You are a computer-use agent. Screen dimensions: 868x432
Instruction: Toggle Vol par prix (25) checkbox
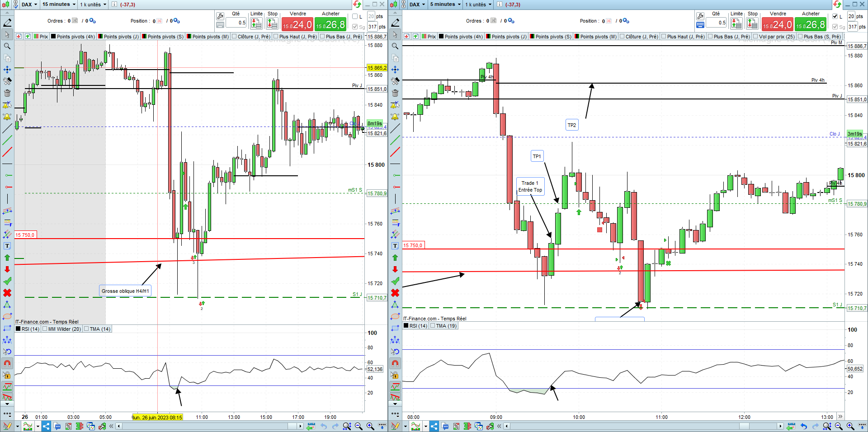755,37
